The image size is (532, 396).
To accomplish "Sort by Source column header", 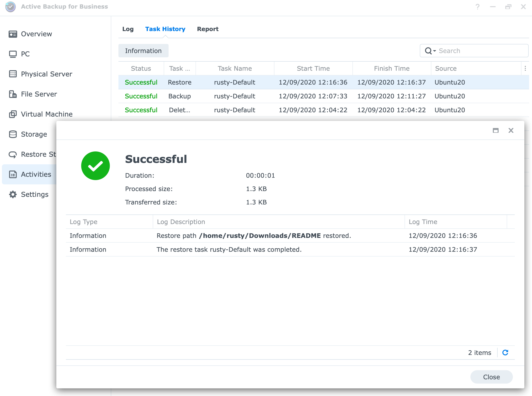I will 476,68.
